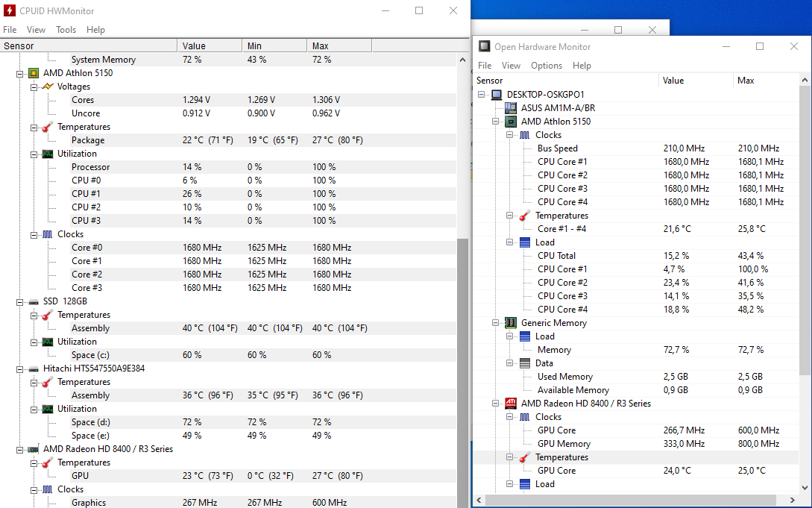Image resolution: width=812 pixels, height=508 pixels.
Task: Collapse the AMD Radeon HD 8400 node in HWMonitor
Action: tap(19, 450)
